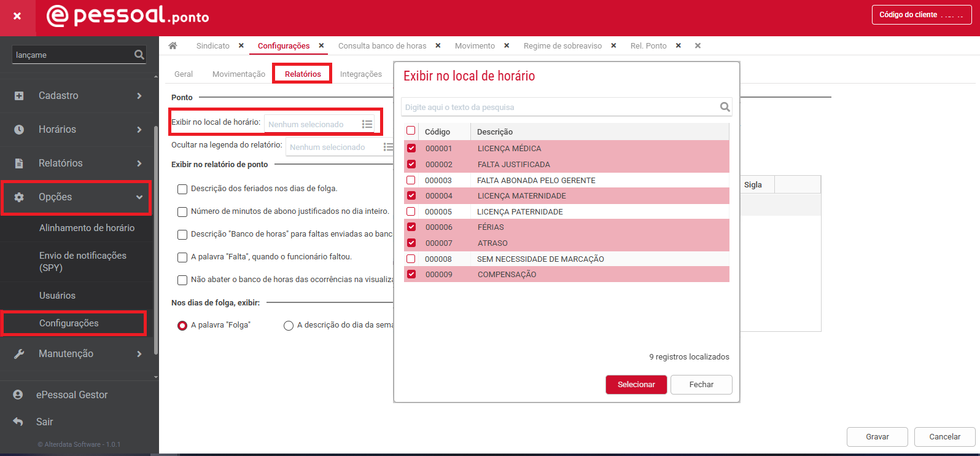
Task: Open list icon for Ocultar na legenda
Action: coord(388,147)
